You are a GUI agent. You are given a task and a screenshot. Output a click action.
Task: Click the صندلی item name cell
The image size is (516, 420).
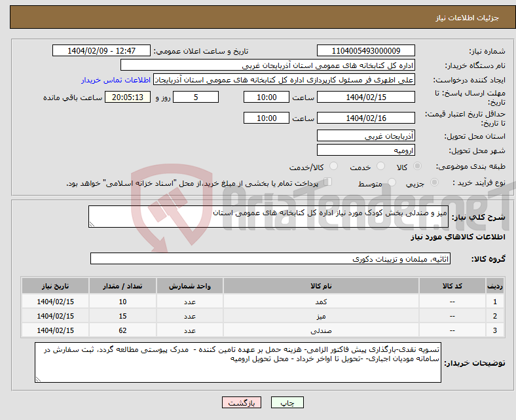[321, 330]
